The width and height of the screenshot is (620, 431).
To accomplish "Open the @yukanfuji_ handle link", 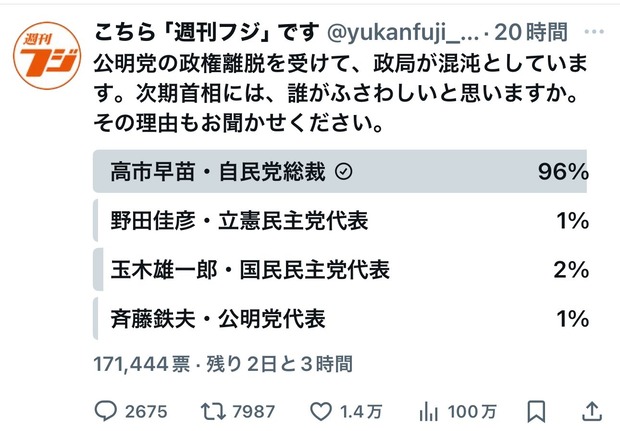I will coord(403,32).
